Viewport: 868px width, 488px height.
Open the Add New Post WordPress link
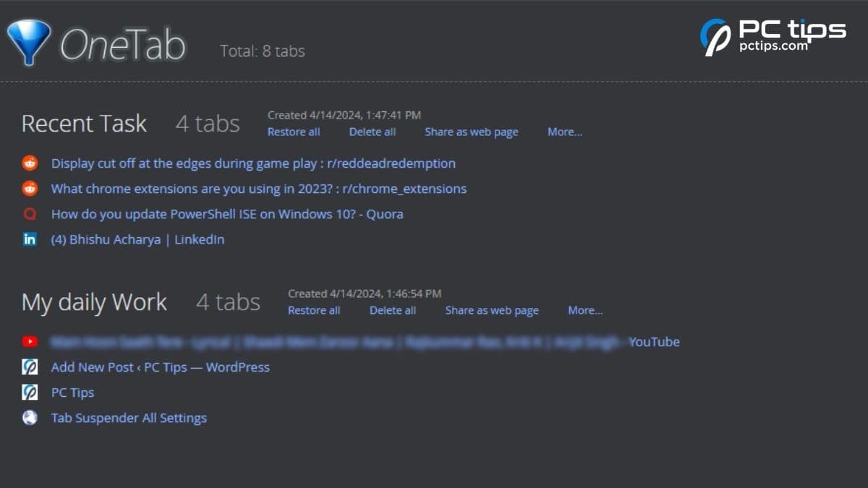coord(160,367)
